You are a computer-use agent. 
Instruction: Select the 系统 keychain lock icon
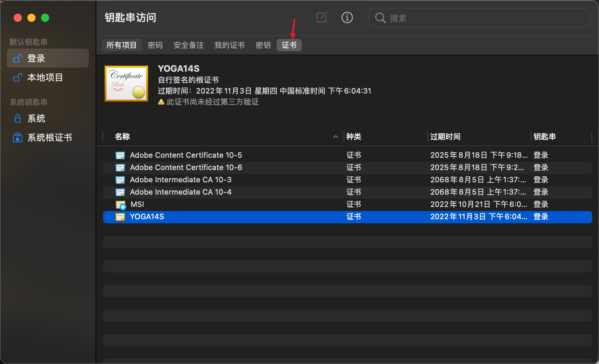[17, 118]
